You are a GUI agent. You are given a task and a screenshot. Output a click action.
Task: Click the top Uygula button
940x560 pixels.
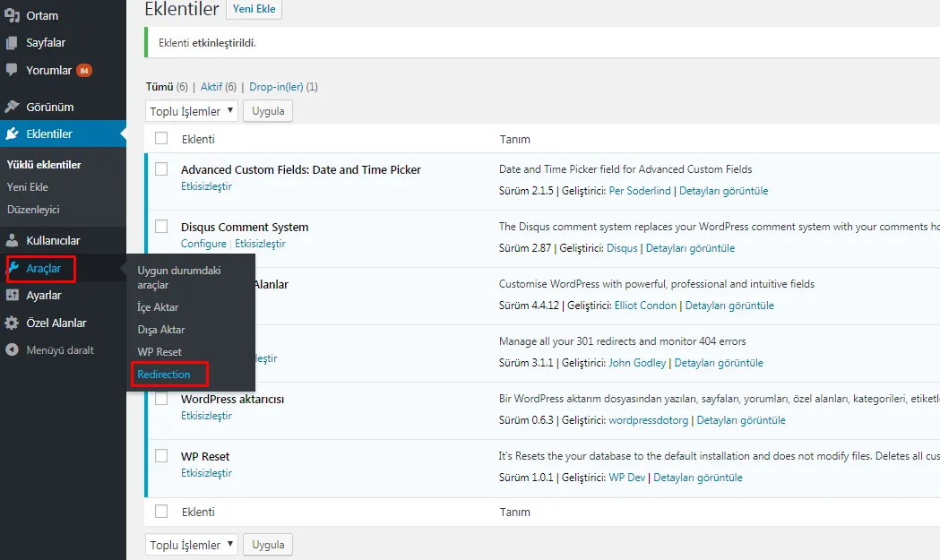268,111
